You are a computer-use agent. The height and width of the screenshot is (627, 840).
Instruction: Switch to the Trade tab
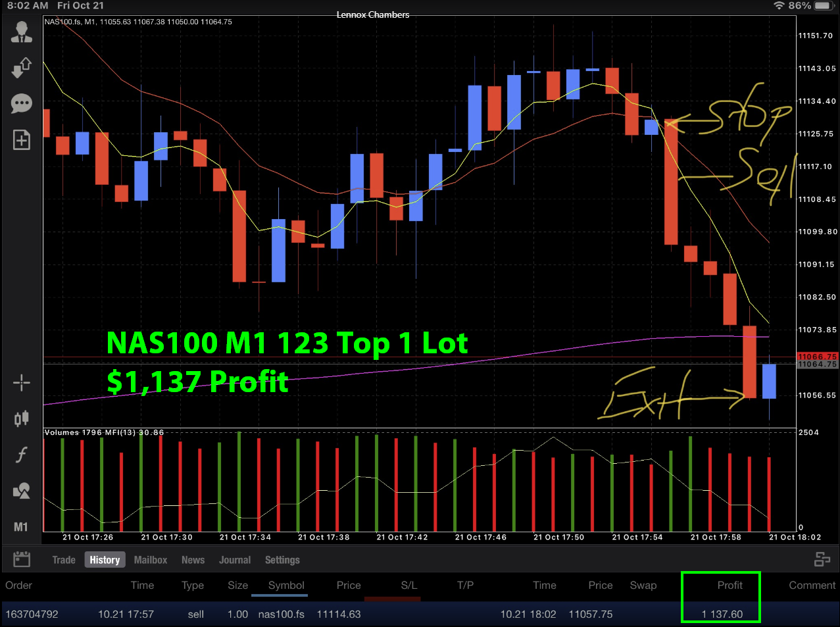pyautogui.click(x=64, y=560)
